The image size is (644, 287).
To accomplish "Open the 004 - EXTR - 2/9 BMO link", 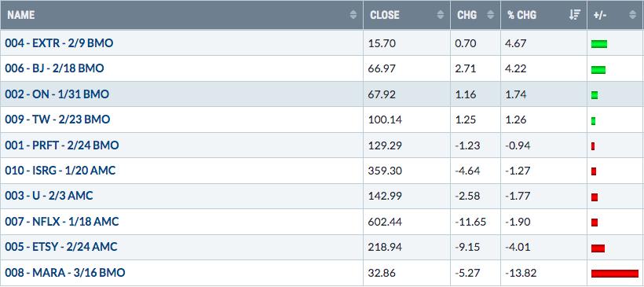I will pos(59,42).
